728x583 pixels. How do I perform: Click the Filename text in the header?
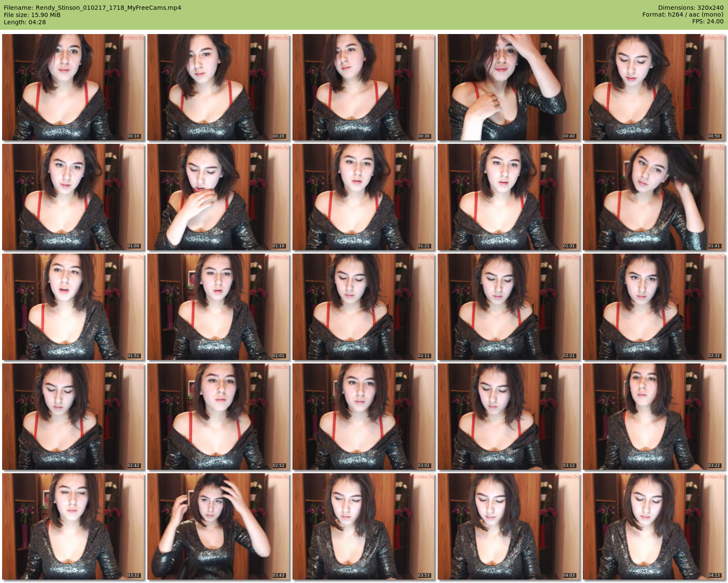pyautogui.click(x=92, y=8)
